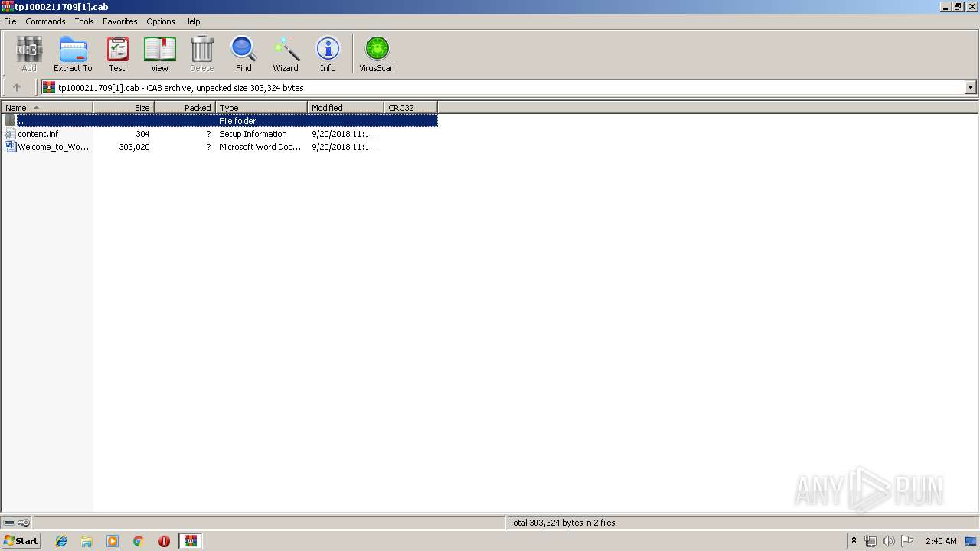Click the network tray icon

[871, 541]
